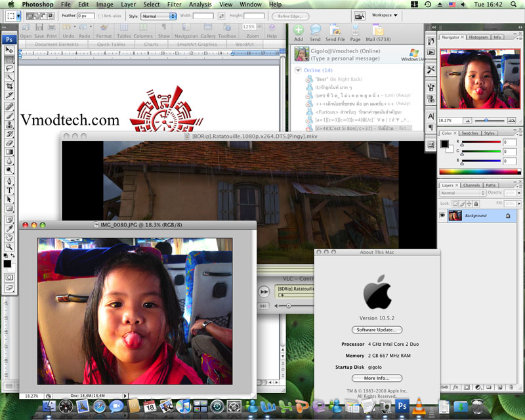Open the Layer menu
Viewport: 525px width, 420px height.
(x=128, y=5)
